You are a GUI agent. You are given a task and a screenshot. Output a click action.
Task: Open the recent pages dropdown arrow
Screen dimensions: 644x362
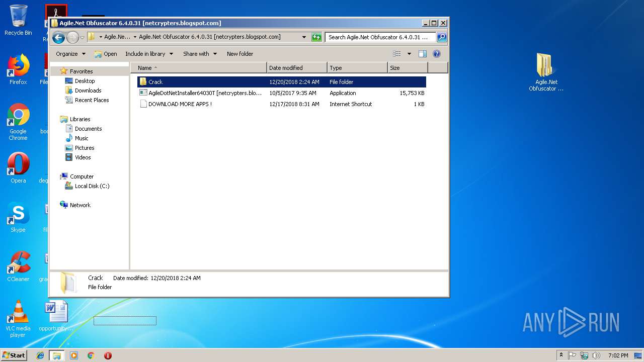(x=82, y=38)
